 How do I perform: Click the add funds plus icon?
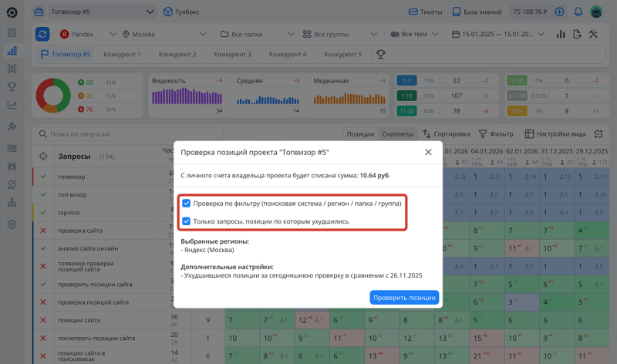tap(559, 12)
